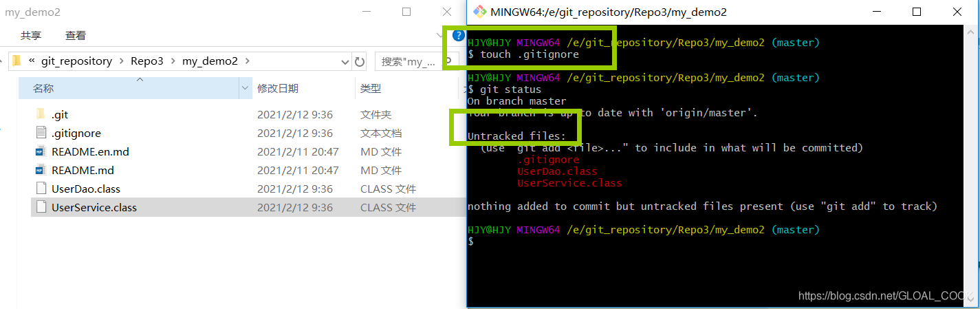The image size is (980, 309).
Task: Click the .git folder icon
Action: [x=40, y=114]
